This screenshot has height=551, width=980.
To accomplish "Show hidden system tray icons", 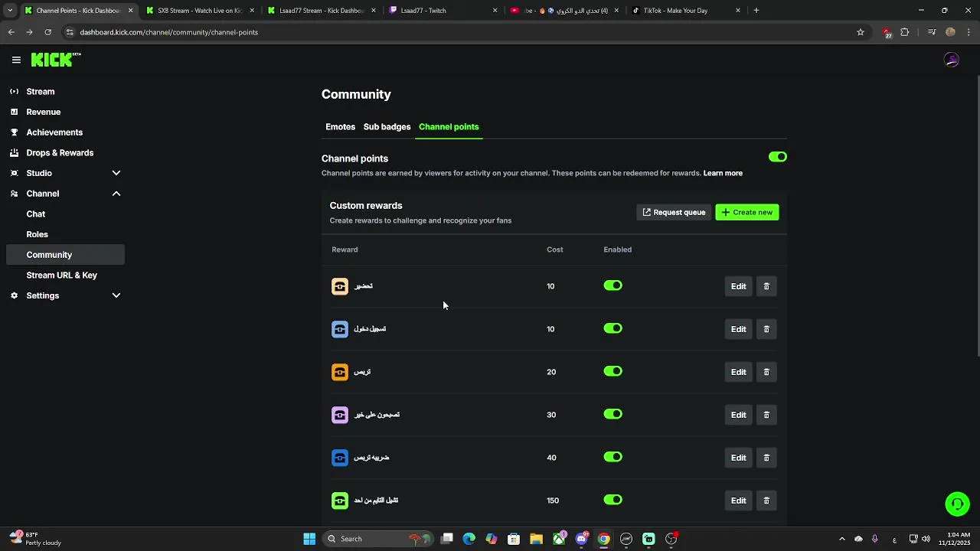I will pos(841,539).
